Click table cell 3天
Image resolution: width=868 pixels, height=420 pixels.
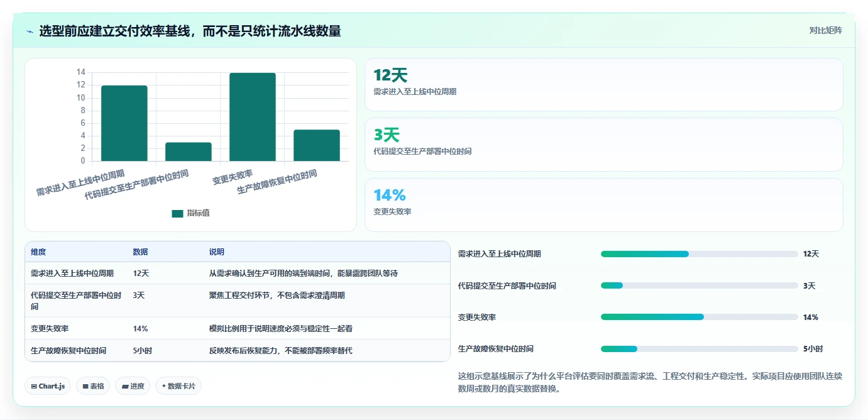(139, 296)
